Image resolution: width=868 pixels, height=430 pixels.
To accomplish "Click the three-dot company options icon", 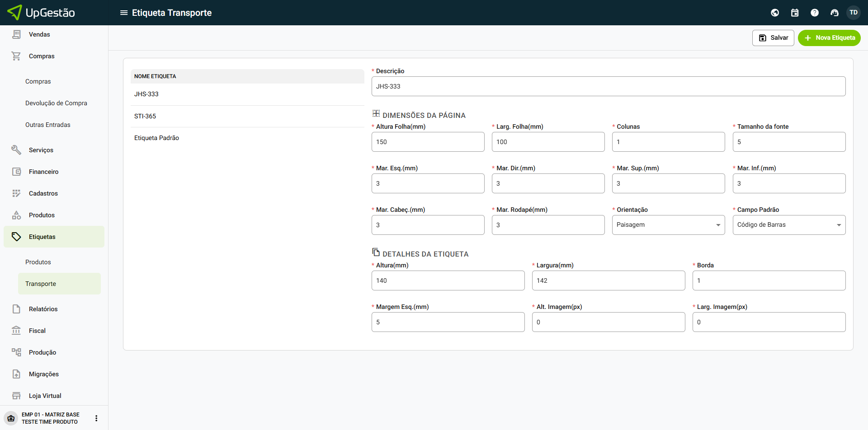I will pyautogui.click(x=96, y=418).
